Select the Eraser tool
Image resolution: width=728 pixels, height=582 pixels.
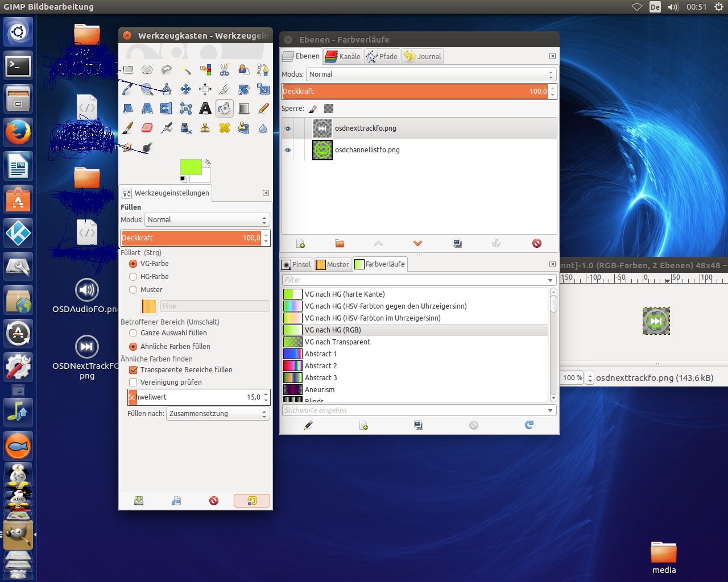(147, 128)
